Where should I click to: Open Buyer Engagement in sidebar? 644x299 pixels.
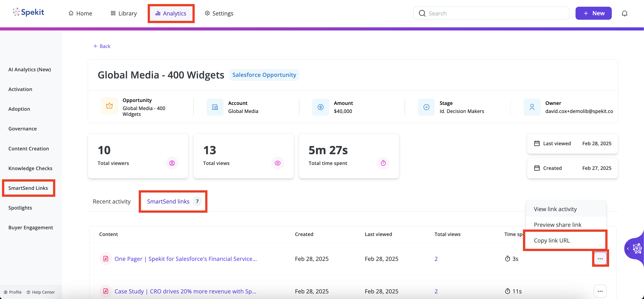point(30,227)
